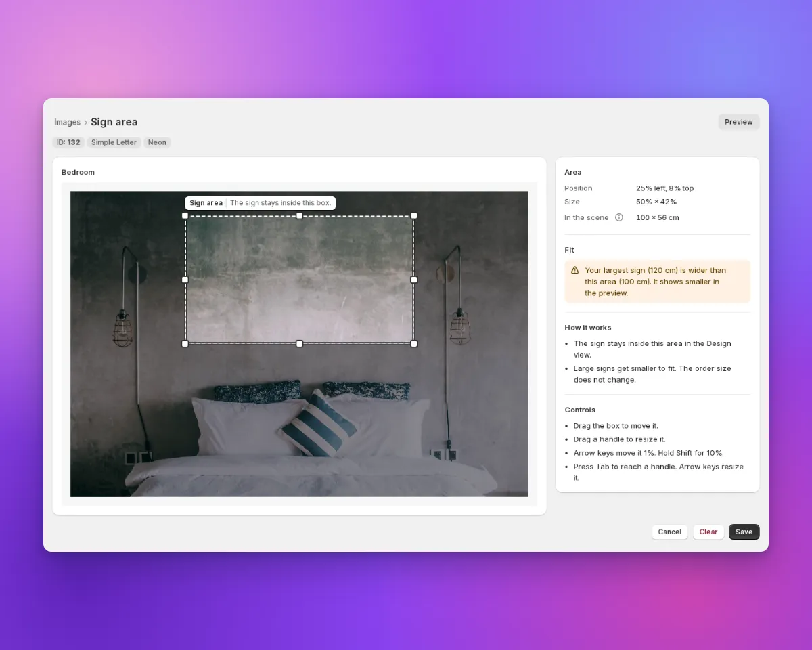812x650 pixels.
Task: Click the In the scene label
Action: click(x=587, y=217)
